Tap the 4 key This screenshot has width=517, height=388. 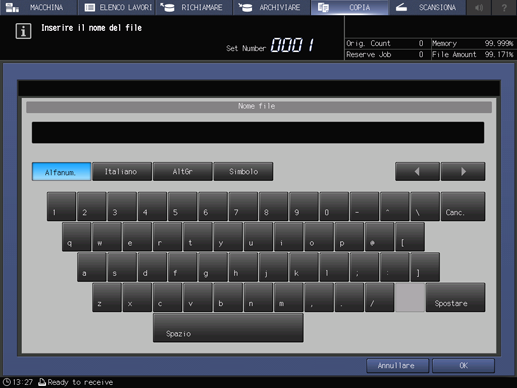pos(152,206)
